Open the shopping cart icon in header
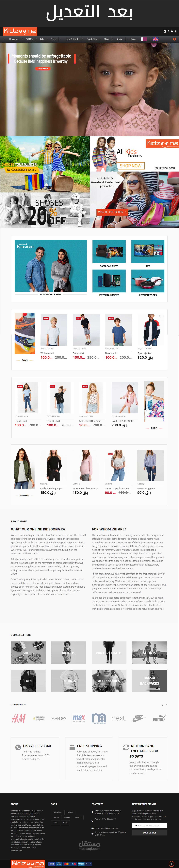Screen dimensions: 179x868 coord(172,31)
